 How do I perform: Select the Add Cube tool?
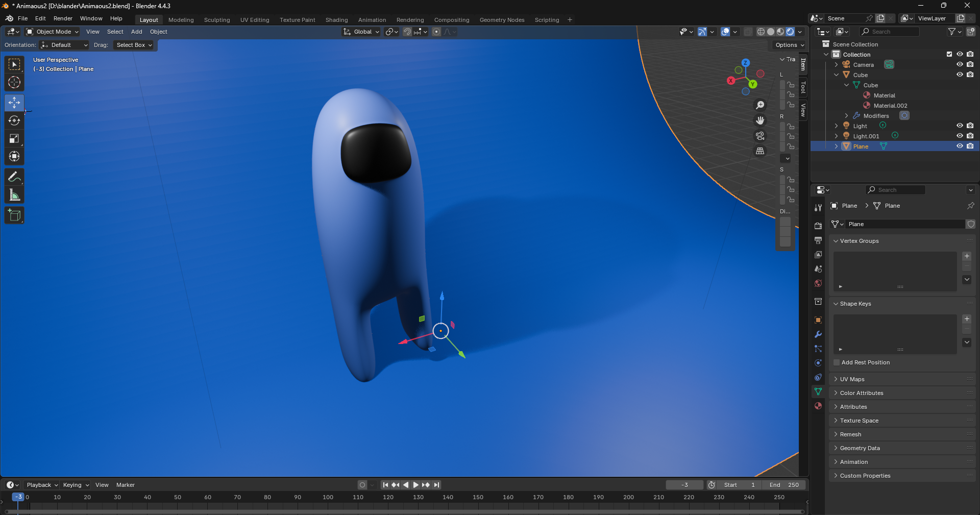(14, 215)
